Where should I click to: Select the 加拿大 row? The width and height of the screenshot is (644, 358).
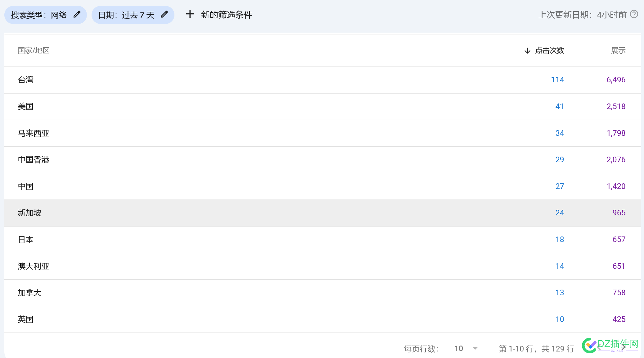pyautogui.click(x=323, y=293)
